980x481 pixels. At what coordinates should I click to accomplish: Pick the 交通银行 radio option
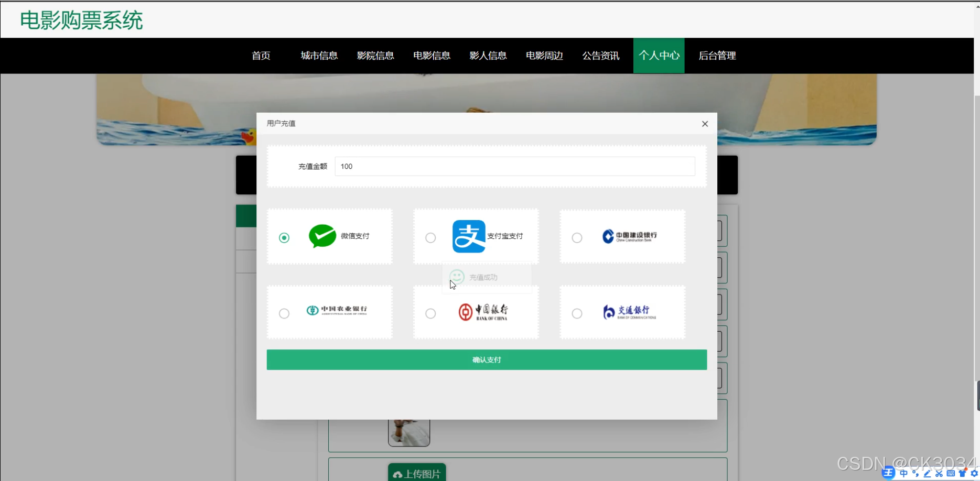[577, 313]
